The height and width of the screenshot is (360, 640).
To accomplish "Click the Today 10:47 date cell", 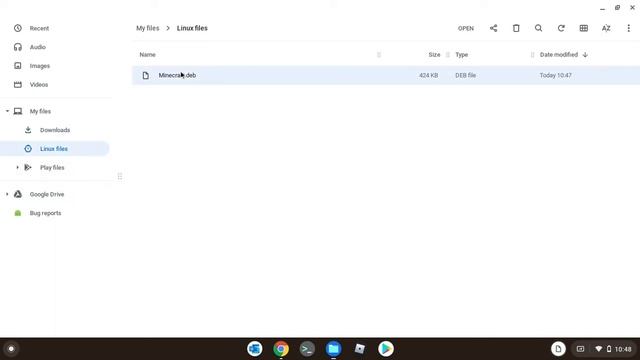I will click(556, 76).
